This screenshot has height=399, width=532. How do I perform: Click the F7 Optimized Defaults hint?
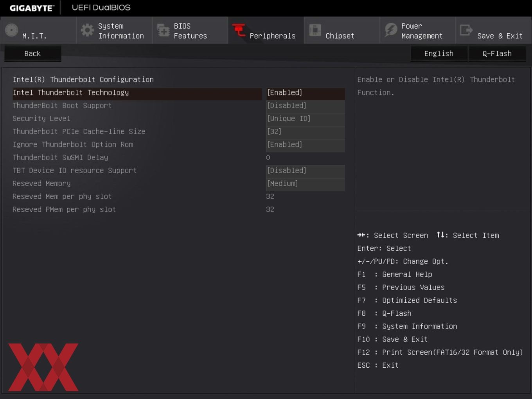(407, 300)
